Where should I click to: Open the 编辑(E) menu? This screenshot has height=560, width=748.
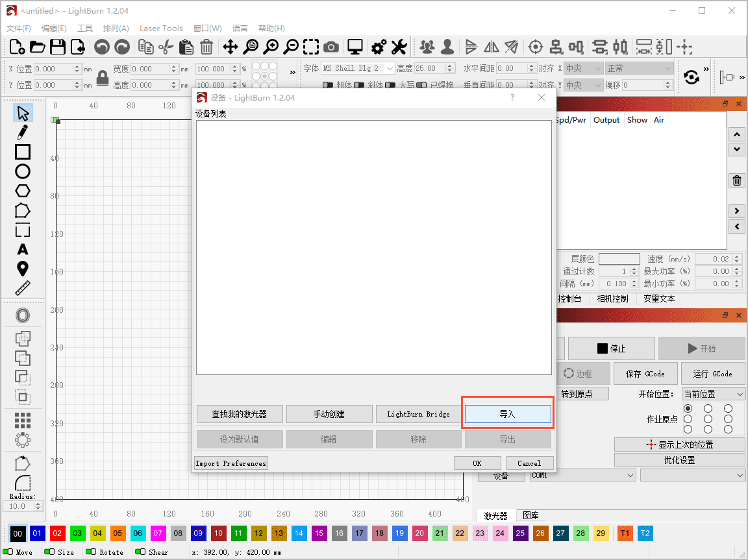click(x=54, y=28)
